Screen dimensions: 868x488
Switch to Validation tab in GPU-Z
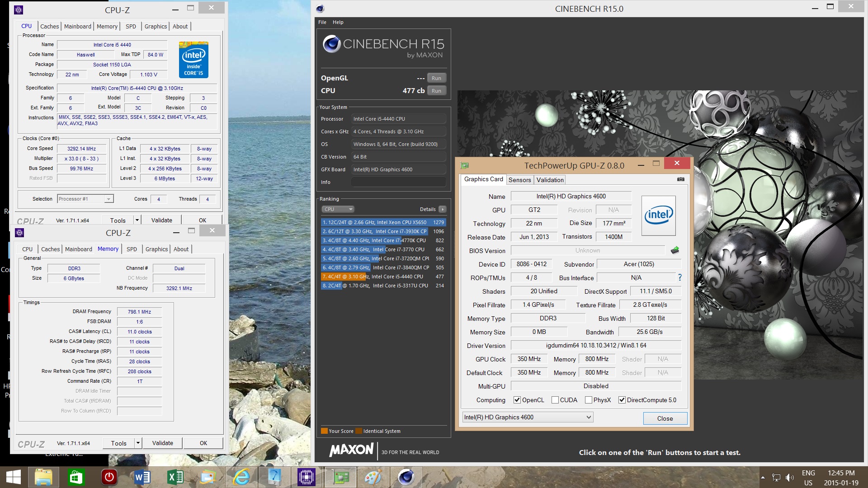coord(550,180)
